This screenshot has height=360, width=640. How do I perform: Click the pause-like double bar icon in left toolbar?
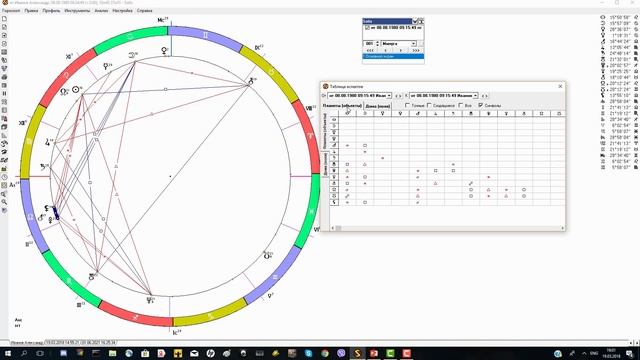point(4,93)
